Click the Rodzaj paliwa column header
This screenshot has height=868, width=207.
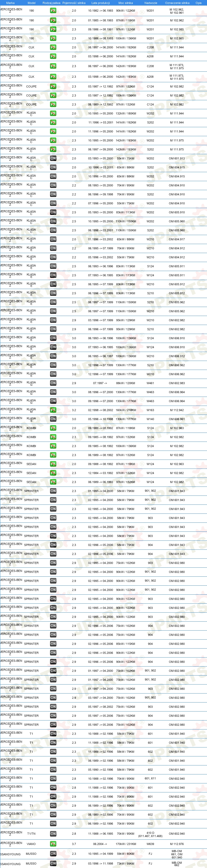(52, 3)
